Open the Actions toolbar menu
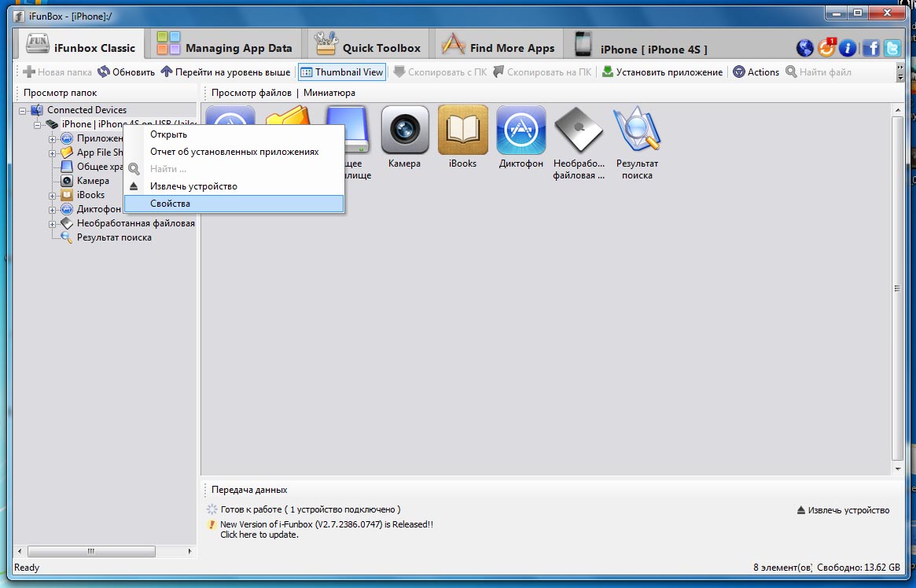The height and width of the screenshot is (588, 916). click(756, 72)
